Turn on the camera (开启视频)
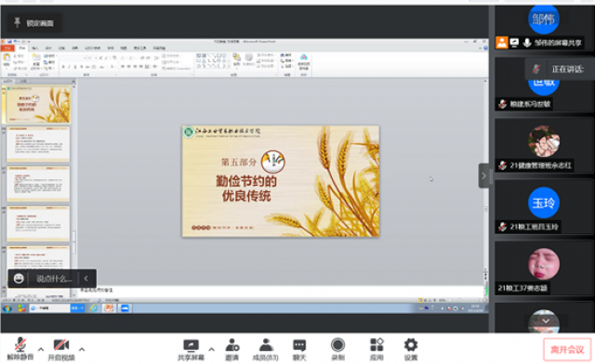The width and height of the screenshot is (595, 364). click(61, 348)
